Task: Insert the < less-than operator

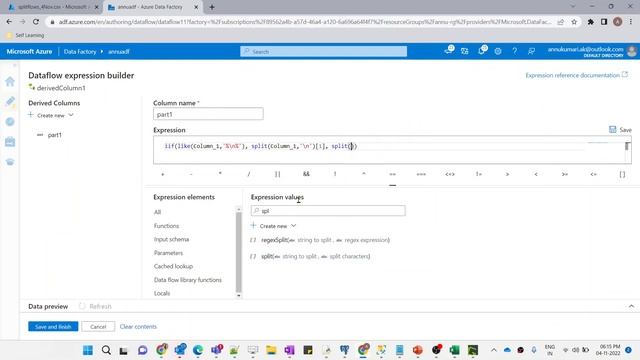Action: [x=536, y=174]
